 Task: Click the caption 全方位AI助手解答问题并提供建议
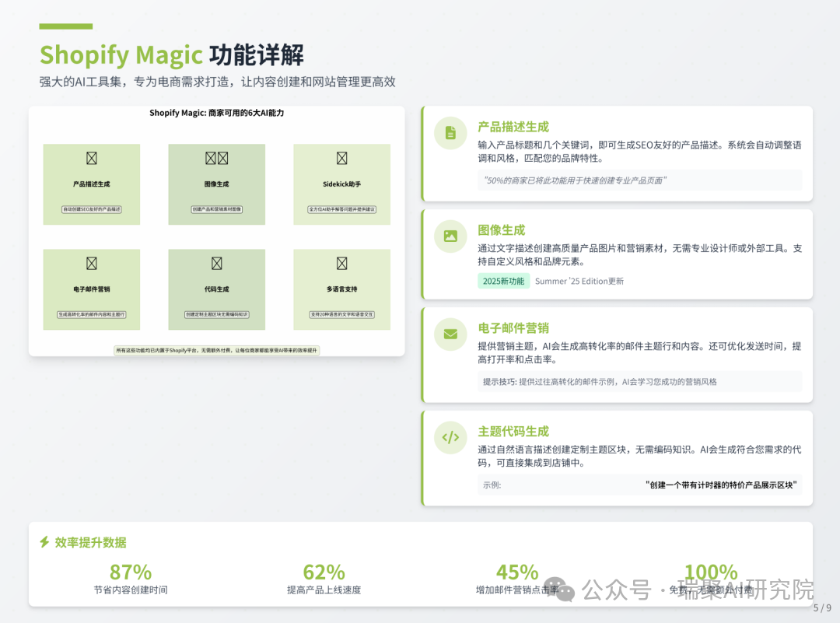341,209
